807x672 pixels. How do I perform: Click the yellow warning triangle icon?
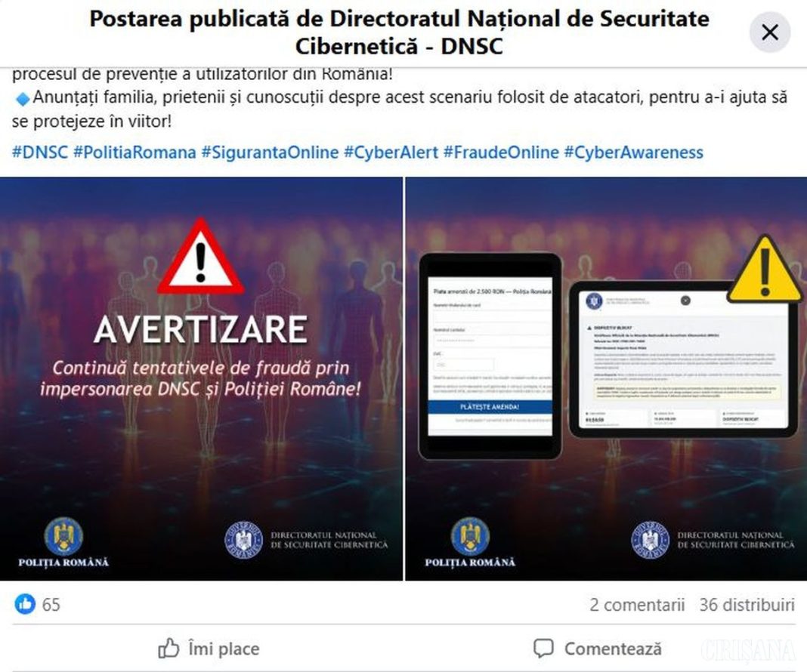(765, 270)
